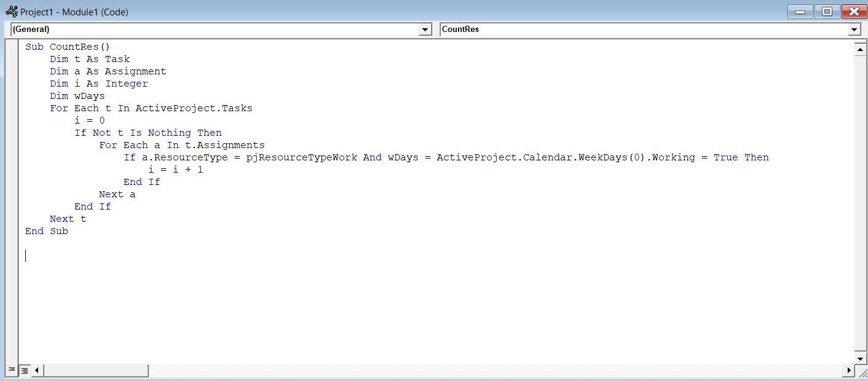This screenshot has height=381, width=868.
Task: Click on "Next t" line
Action: pyautogui.click(x=68, y=219)
